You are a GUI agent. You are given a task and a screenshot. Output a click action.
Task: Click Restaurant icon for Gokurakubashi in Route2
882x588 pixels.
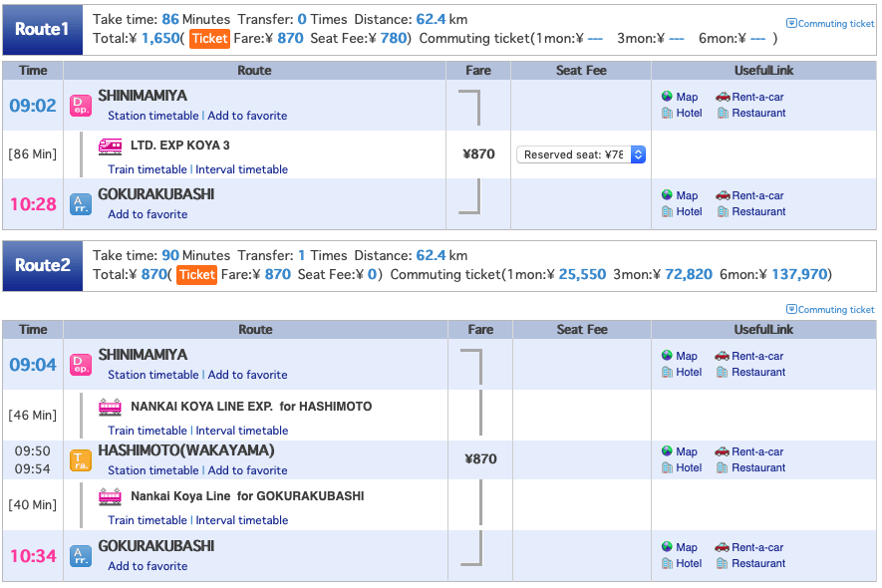coord(723,563)
